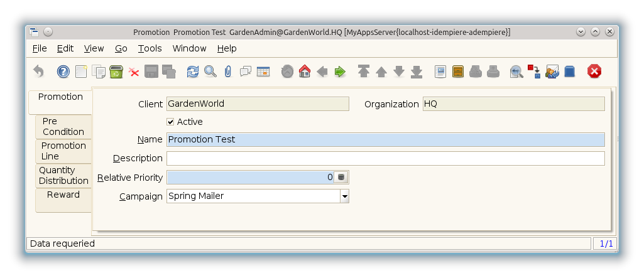644x278 pixels.
Task: Toggle the Active checkbox
Action: point(170,122)
